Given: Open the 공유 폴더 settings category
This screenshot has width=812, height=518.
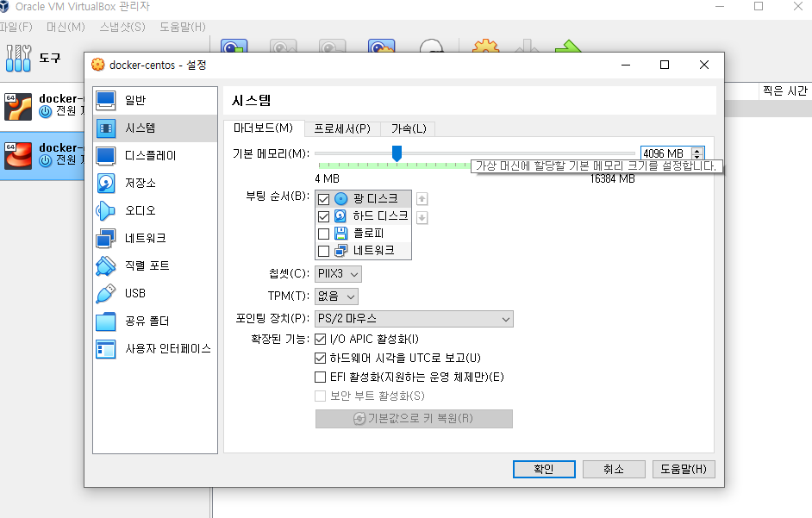Looking at the screenshot, I should tap(155, 321).
